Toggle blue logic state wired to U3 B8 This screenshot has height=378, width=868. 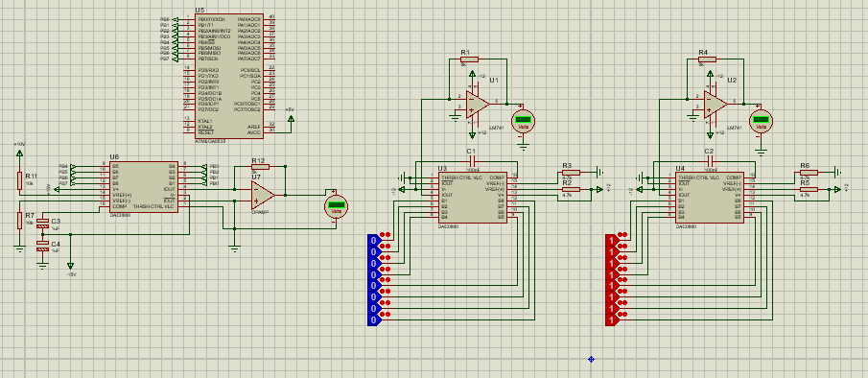(374, 319)
